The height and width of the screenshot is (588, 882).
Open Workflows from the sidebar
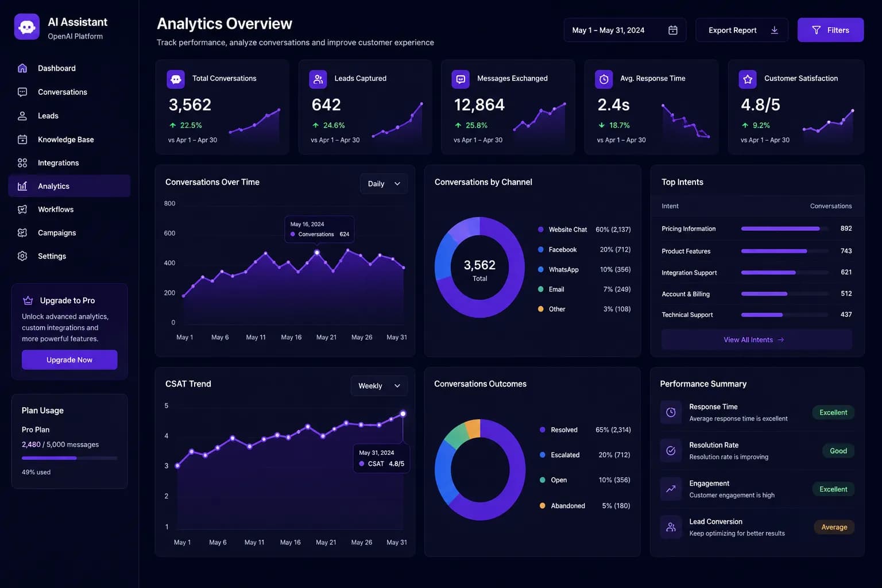click(69, 210)
